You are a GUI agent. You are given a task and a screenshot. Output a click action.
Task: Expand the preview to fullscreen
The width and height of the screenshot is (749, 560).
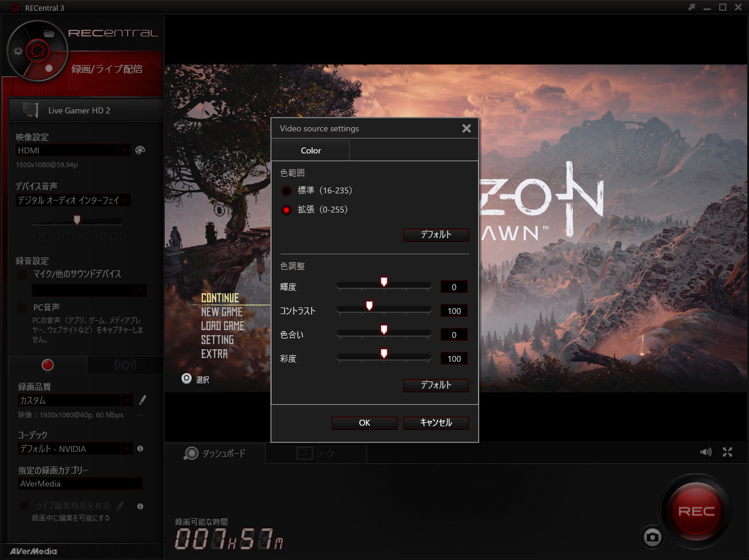tap(728, 452)
